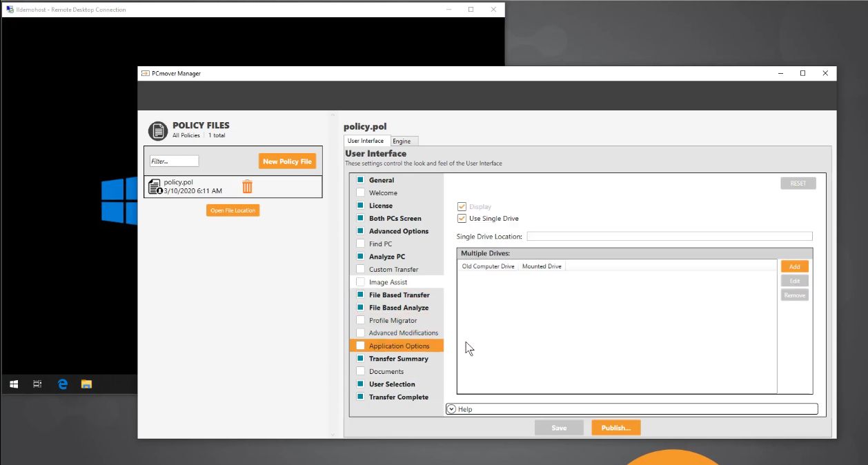The height and width of the screenshot is (465, 868).
Task: Click the Policy Files document icon
Action: 158,130
